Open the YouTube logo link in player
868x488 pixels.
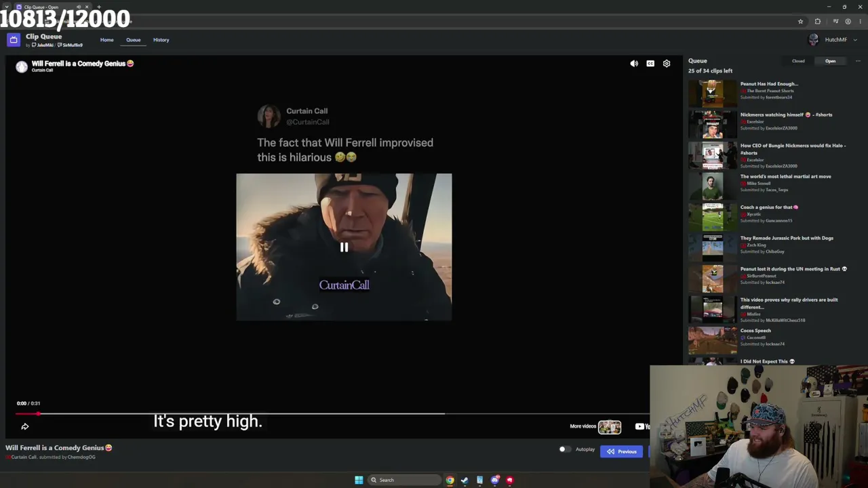click(x=642, y=426)
